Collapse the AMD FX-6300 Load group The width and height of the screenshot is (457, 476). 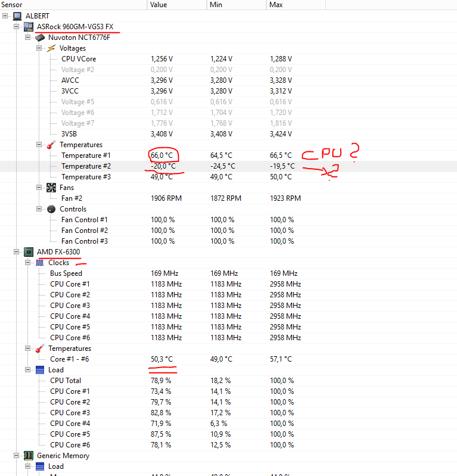coord(27,370)
